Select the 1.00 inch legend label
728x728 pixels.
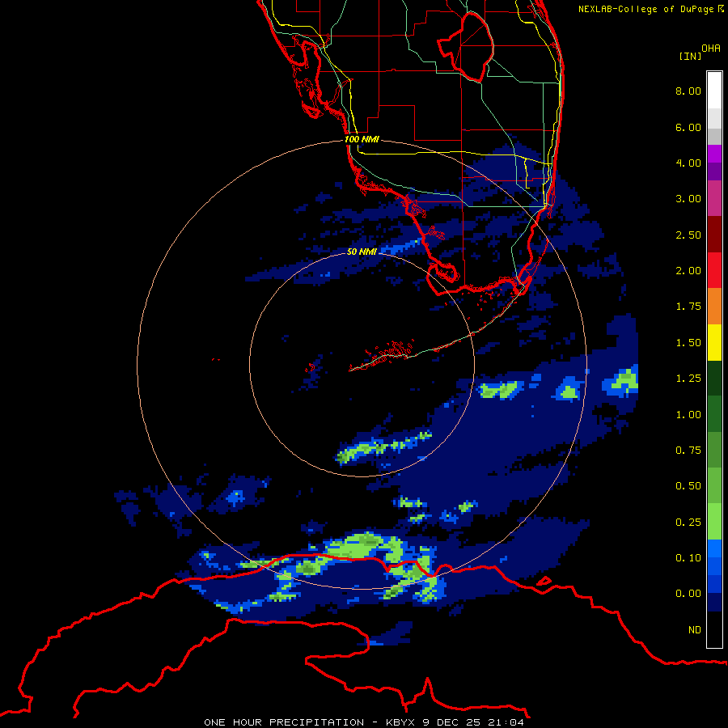pos(688,415)
